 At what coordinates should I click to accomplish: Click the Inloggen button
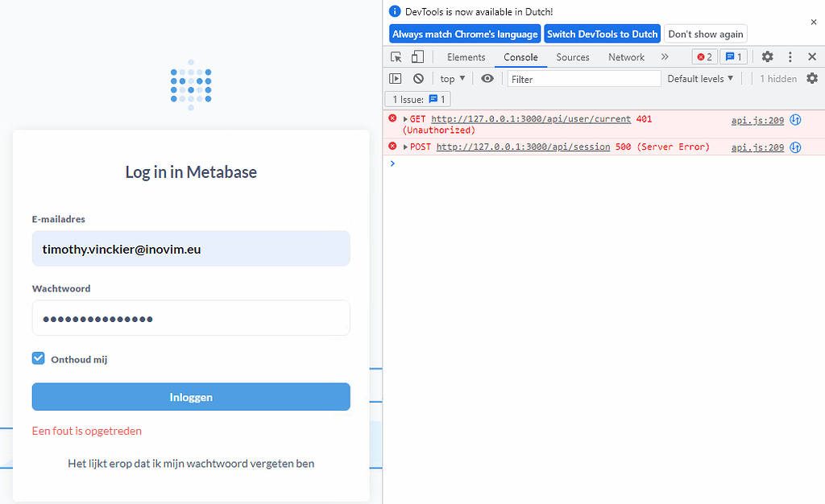click(191, 397)
